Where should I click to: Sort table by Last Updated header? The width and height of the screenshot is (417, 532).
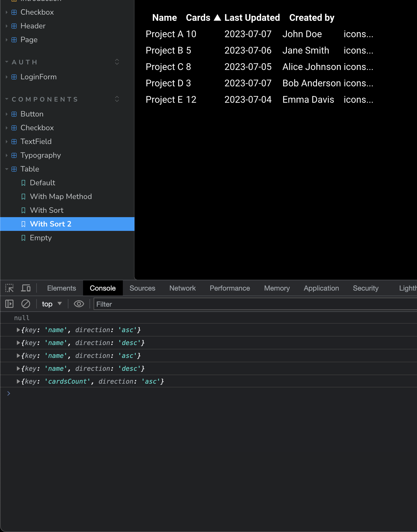[252, 18]
